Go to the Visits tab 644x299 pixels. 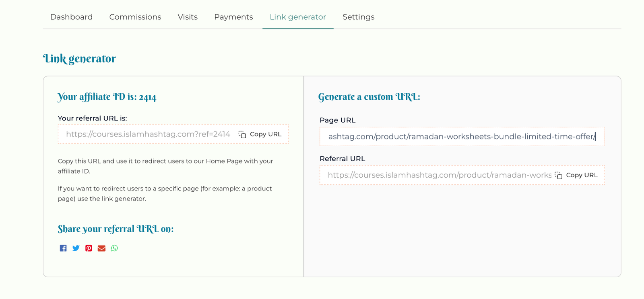click(188, 17)
